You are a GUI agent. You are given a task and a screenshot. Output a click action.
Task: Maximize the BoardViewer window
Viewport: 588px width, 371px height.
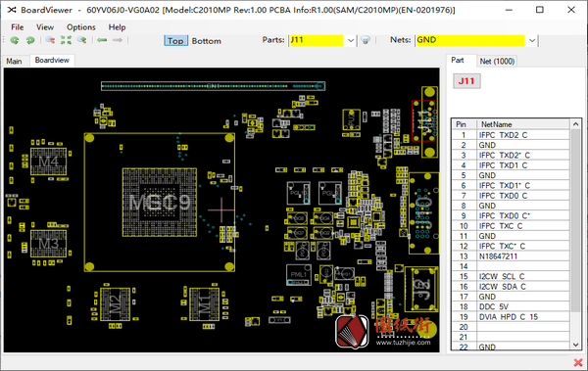[540, 10]
